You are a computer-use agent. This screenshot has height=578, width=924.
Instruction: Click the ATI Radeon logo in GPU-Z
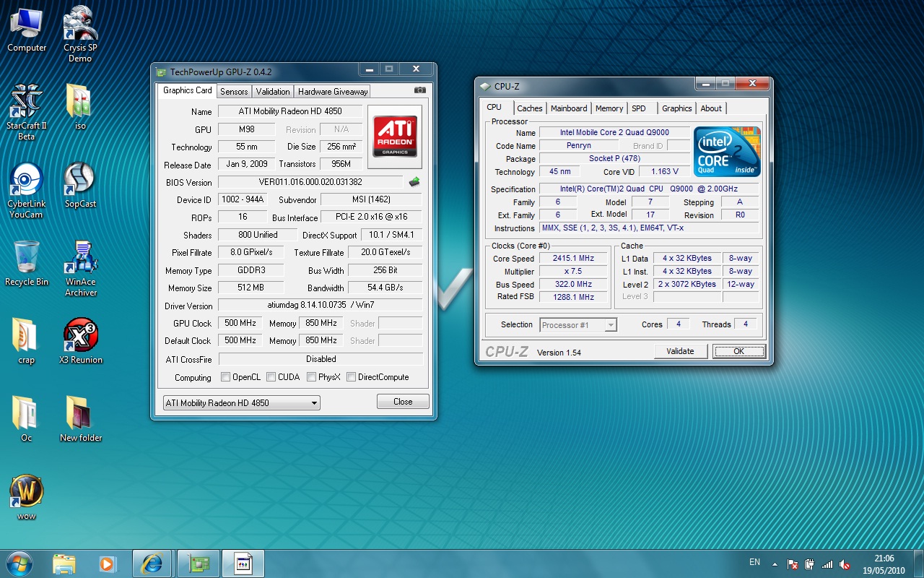395,137
